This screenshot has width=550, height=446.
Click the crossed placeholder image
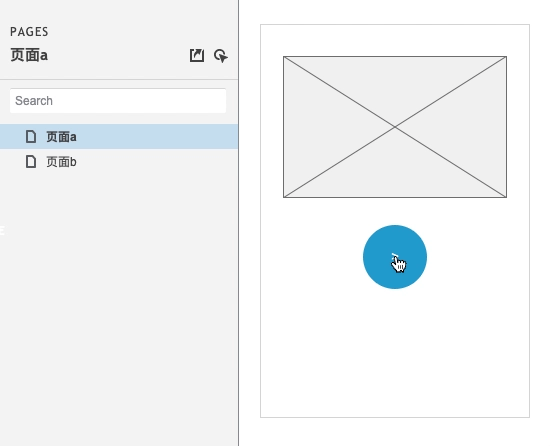pos(395,127)
